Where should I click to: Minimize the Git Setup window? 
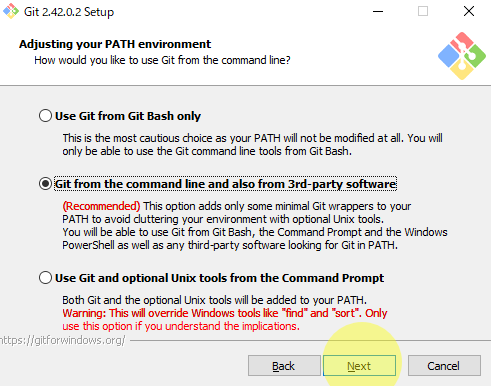tap(378, 11)
